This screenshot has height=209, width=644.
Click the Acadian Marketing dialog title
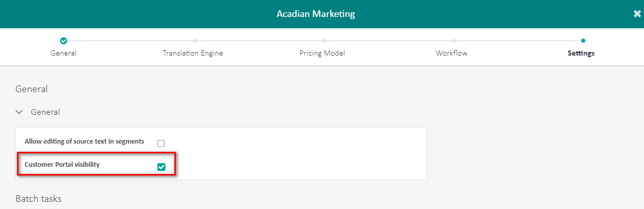[x=316, y=14]
